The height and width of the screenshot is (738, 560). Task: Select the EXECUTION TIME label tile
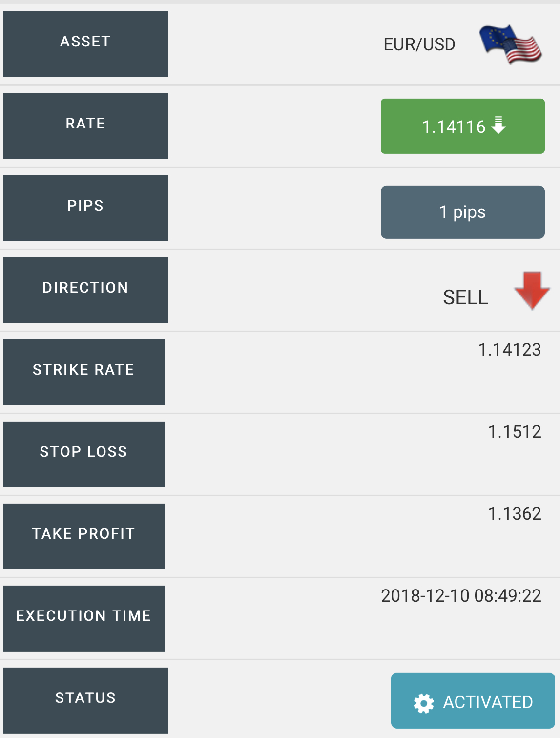pyautogui.click(x=83, y=618)
